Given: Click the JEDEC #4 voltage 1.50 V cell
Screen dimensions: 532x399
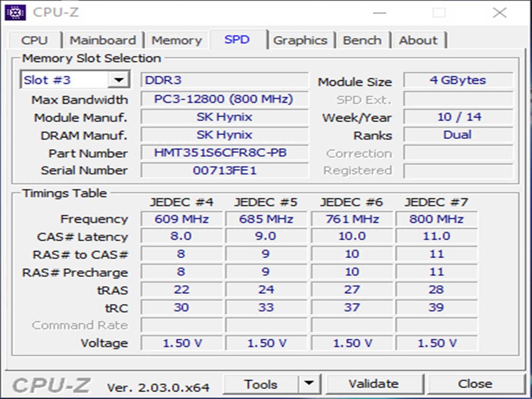Looking at the screenshot, I should click(x=182, y=343).
